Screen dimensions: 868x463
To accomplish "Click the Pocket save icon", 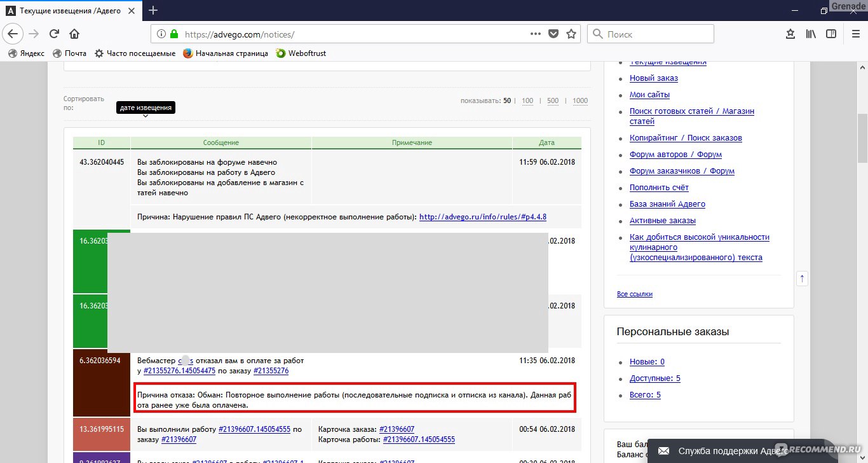I will tap(553, 34).
